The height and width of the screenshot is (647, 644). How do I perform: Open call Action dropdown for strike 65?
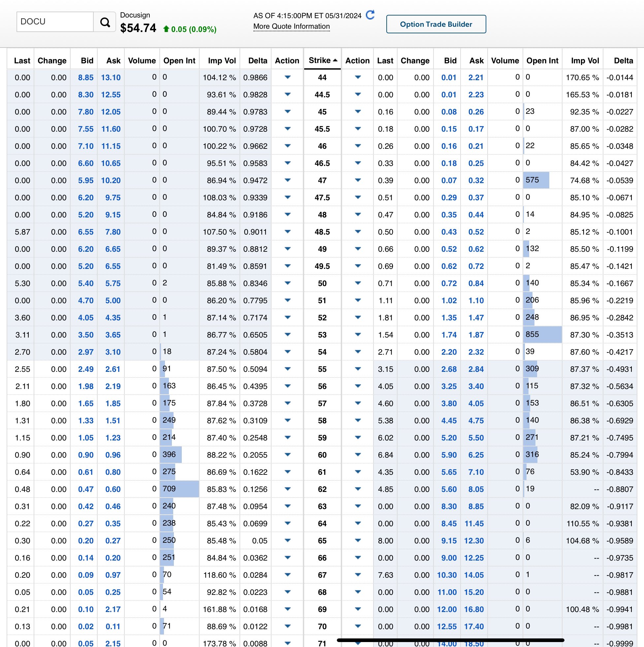click(x=287, y=540)
